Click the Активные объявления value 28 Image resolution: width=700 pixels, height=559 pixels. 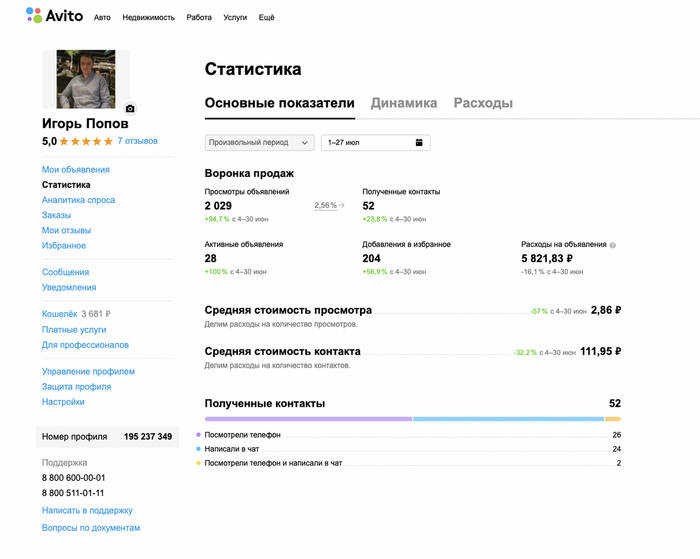(x=211, y=259)
